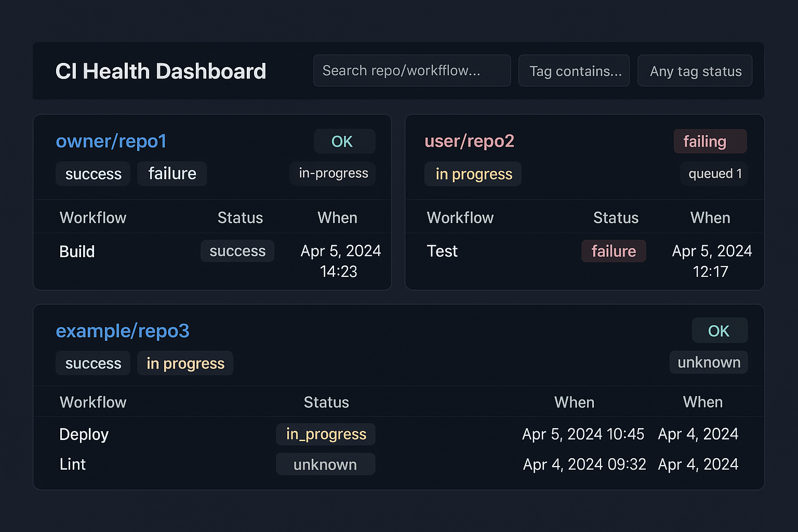Viewport: 798px width, 532px height.
Task: Sort by the Workflow column in owner/repo1
Action: 92,217
